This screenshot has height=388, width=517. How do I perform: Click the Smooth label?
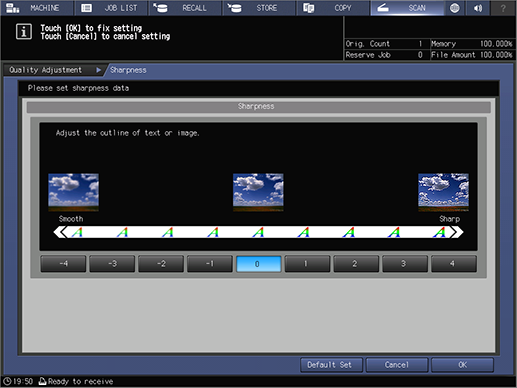click(x=71, y=219)
